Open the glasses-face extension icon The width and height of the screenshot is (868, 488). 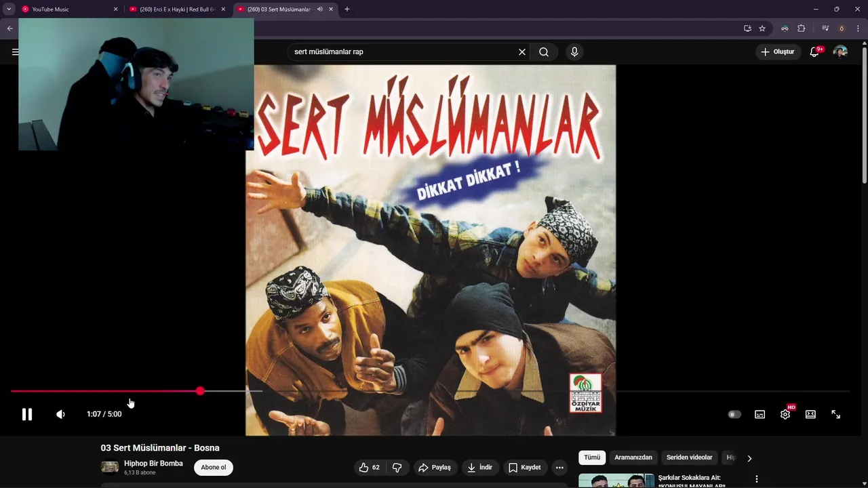click(785, 28)
